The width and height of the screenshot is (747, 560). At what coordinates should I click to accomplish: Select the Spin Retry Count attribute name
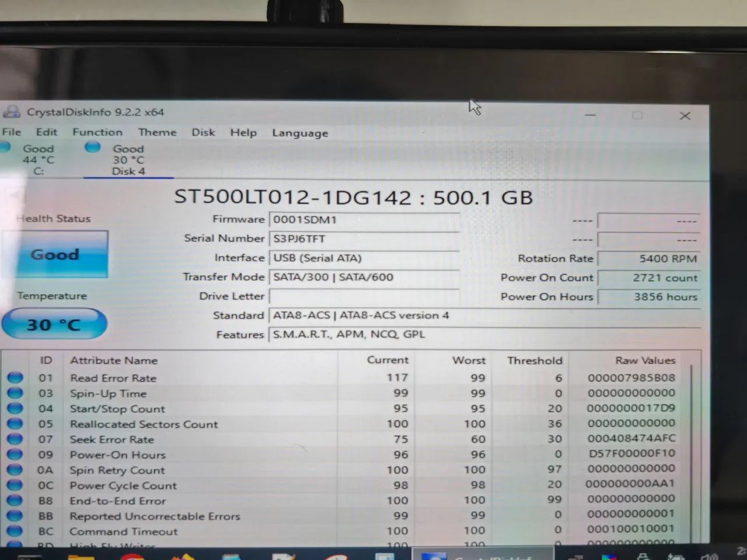[x=117, y=470]
